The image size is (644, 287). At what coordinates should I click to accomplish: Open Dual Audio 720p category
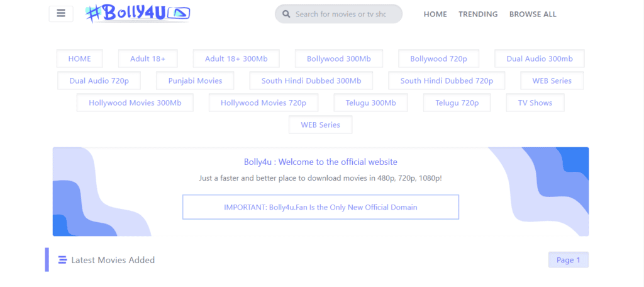[x=99, y=81]
